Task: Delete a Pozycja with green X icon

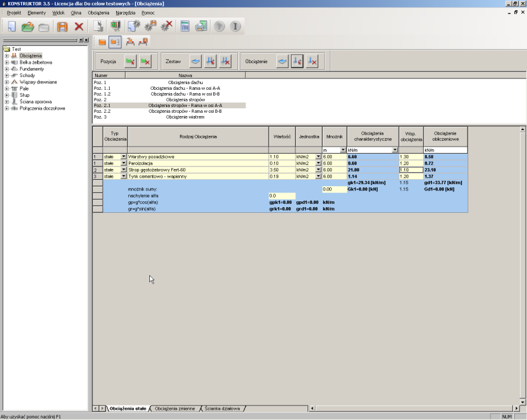Action: click(145, 61)
